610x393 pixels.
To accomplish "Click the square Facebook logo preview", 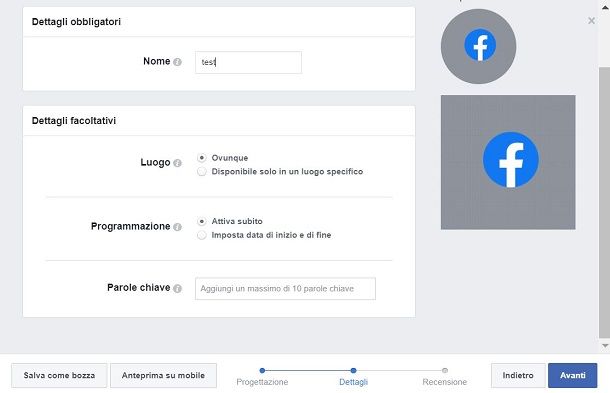I will [508, 162].
